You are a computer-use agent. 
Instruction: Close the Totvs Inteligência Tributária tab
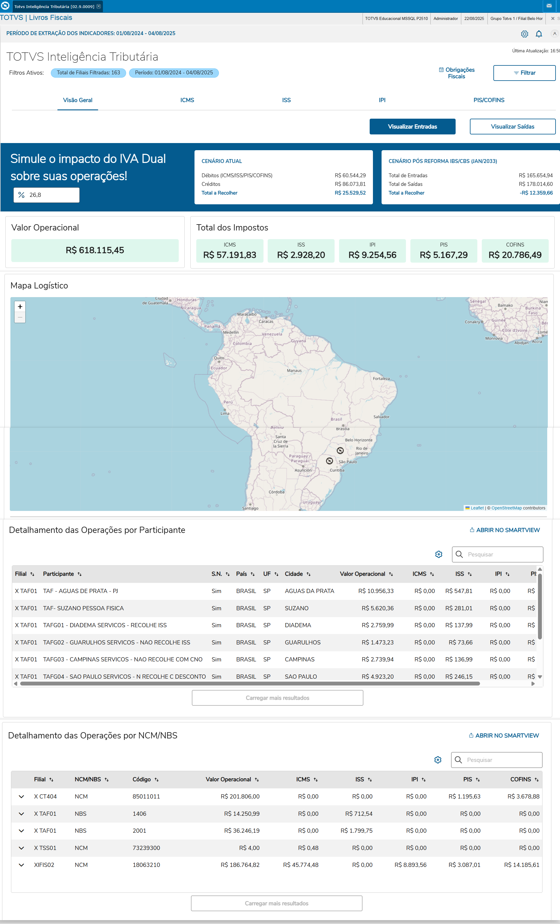click(x=99, y=6)
